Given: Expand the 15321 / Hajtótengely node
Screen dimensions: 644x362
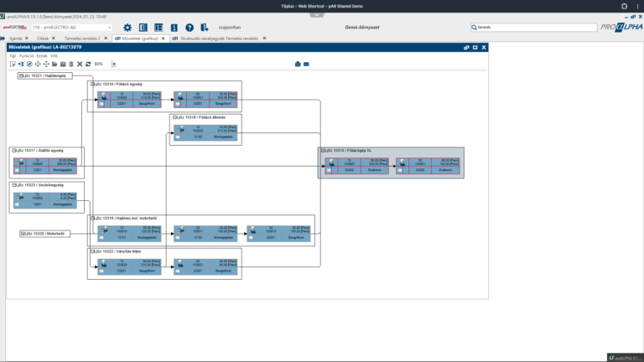Looking at the screenshot, I should (x=22, y=75).
